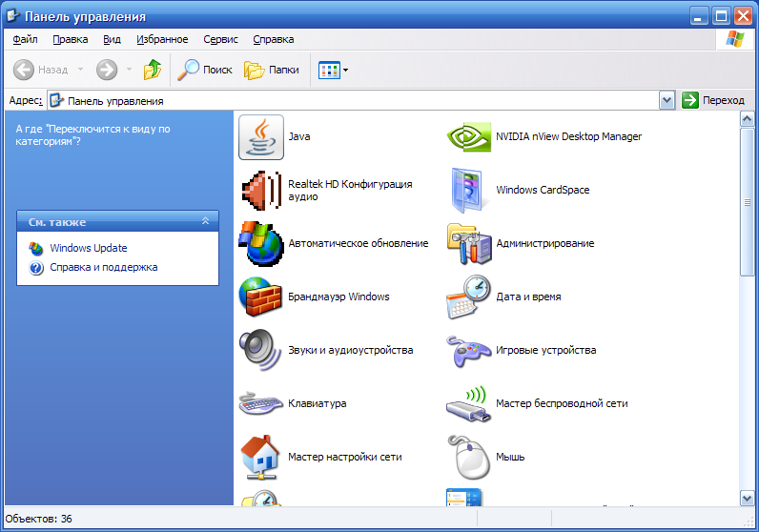
Task: Select the Java label text
Action: [x=299, y=137]
